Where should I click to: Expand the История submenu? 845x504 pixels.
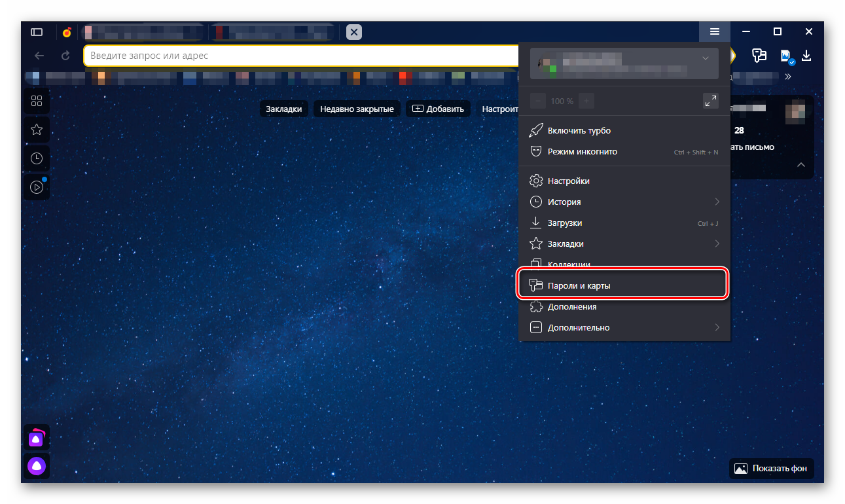pyautogui.click(x=624, y=202)
